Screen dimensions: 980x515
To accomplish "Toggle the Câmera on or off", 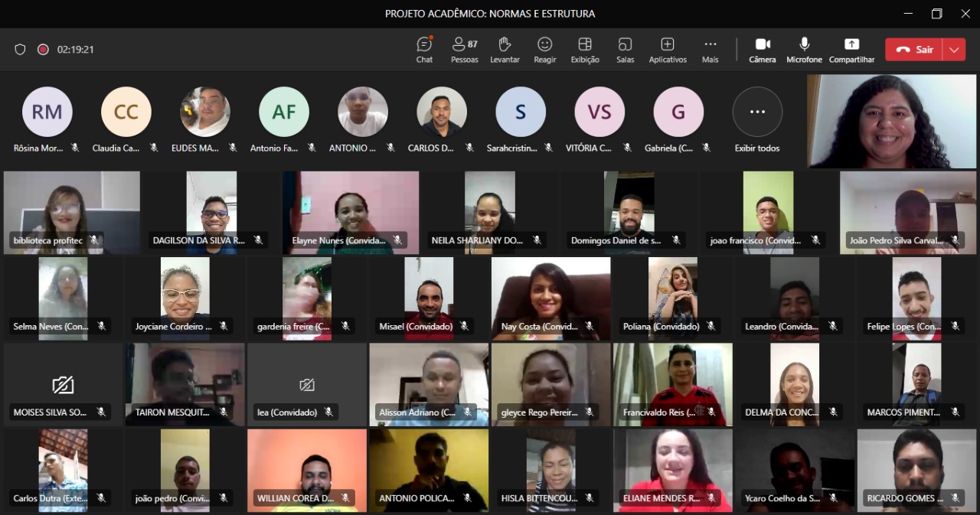I will point(763,50).
